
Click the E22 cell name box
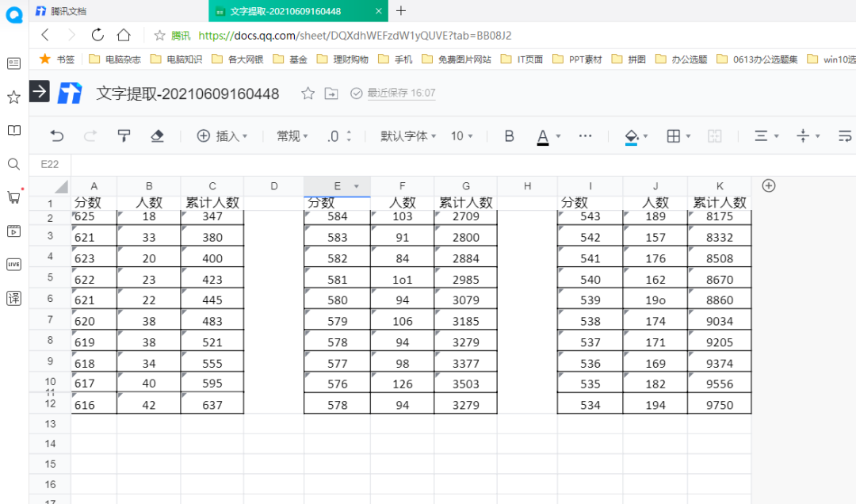(x=49, y=164)
